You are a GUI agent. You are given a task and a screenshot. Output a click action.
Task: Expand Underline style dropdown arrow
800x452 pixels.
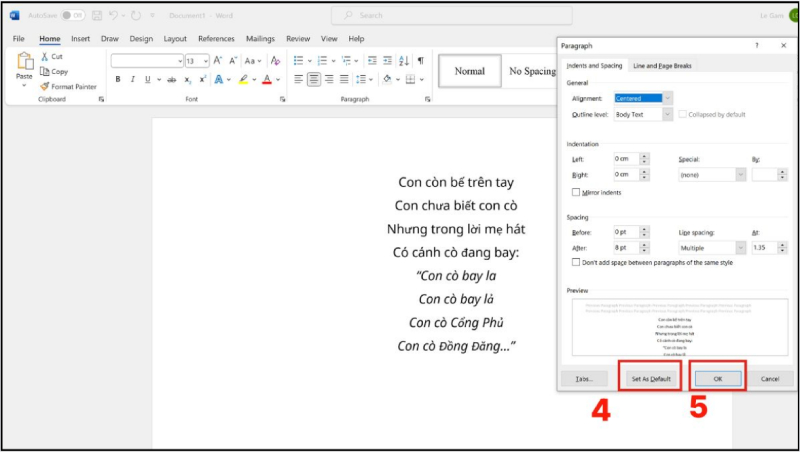(x=159, y=80)
